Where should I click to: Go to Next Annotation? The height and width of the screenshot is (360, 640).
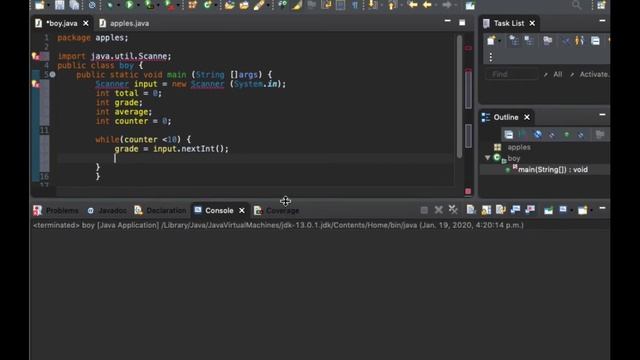[x=373, y=5]
